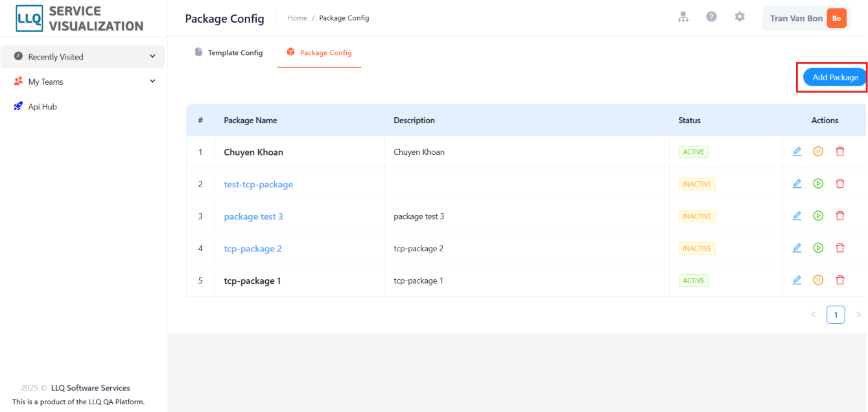This screenshot has height=412, width=868.
Task: Pause the tcp-package 1 package
Action: [818, 280]
